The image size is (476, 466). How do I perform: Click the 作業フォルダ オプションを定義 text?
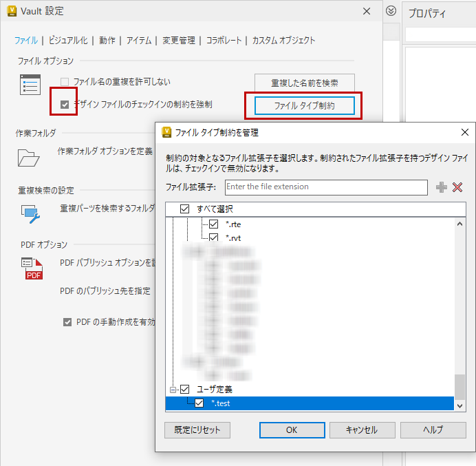tap(105, 151)
